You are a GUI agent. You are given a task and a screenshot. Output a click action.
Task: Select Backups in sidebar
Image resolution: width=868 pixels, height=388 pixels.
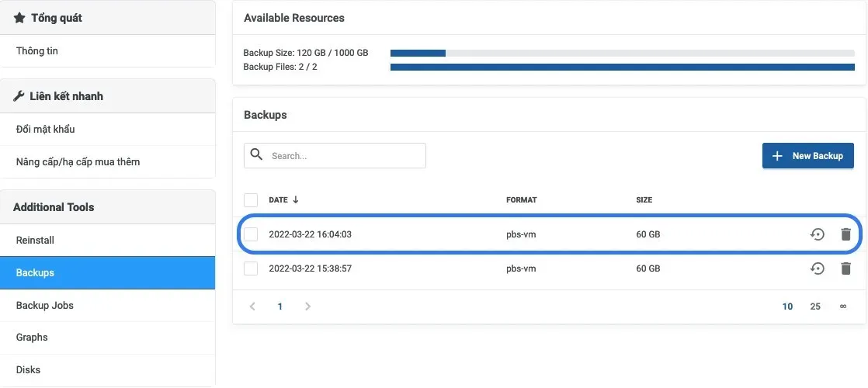click(x=107, y=273)
